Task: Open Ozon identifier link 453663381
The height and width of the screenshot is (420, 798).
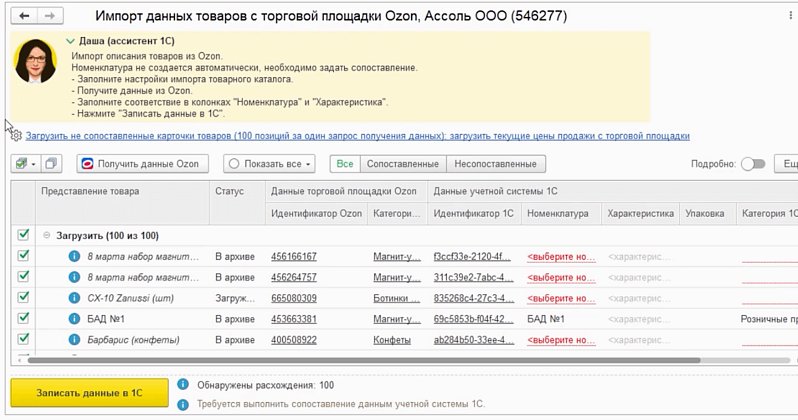Action: click(294, 319)
